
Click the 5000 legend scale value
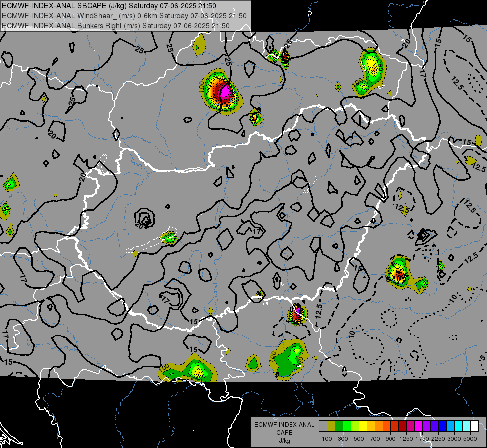470,439
